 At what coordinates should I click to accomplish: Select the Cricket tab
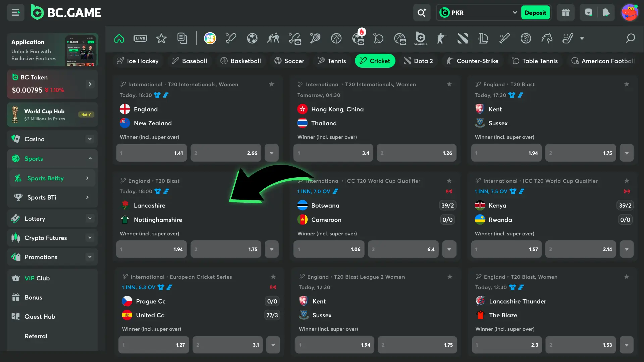(x=375, y=61)
